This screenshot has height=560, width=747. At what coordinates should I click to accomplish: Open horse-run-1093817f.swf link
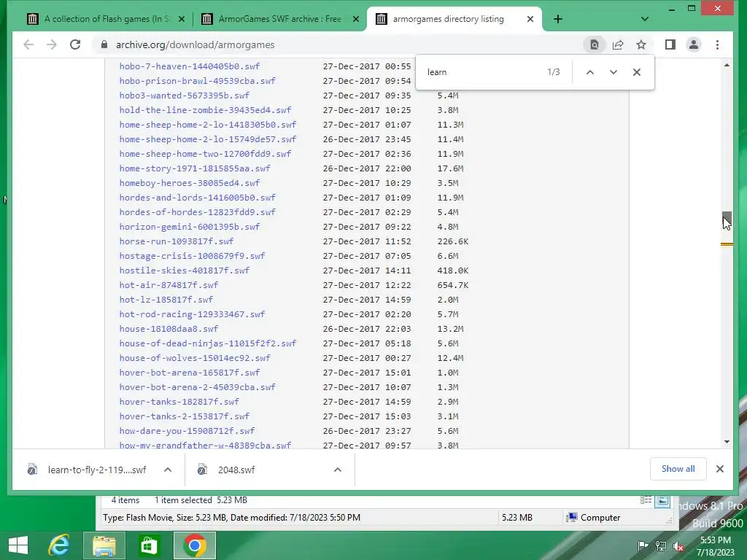177,241
